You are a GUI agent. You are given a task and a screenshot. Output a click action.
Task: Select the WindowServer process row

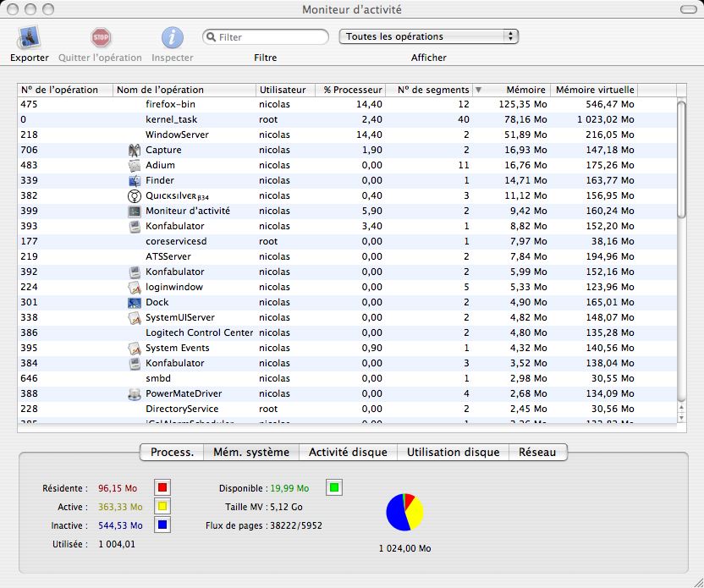(x=347, y=135)
